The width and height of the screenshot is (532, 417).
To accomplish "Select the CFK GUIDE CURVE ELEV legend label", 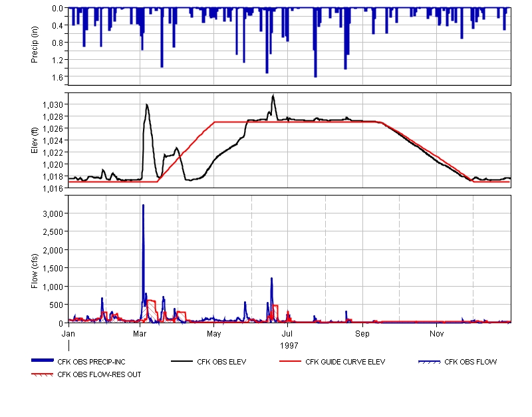I will 345,362.
